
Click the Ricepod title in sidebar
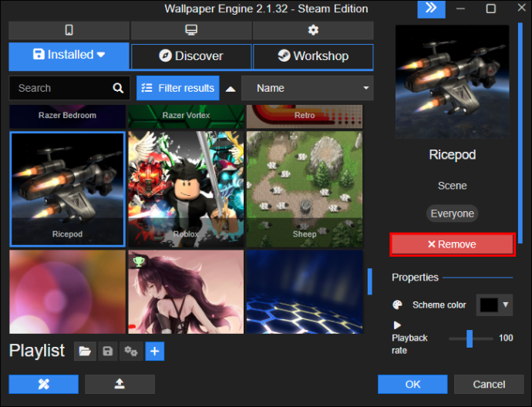(453, 155)
